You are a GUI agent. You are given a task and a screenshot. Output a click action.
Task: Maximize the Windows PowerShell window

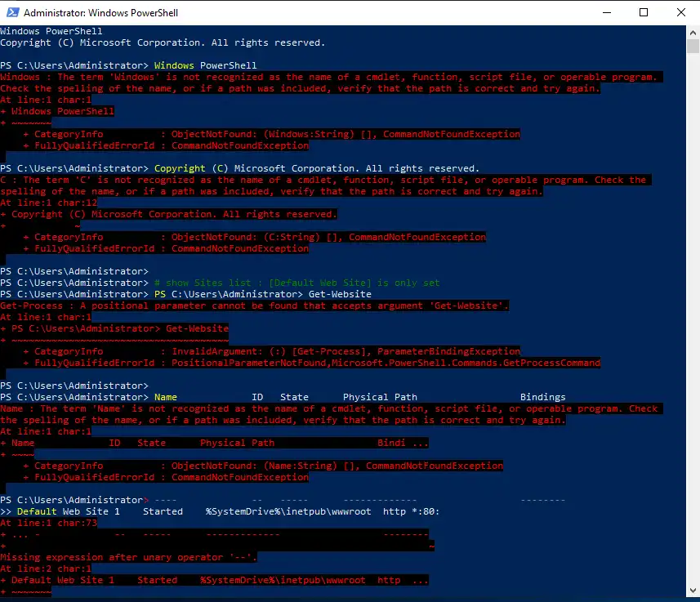[x=644, y=12]
